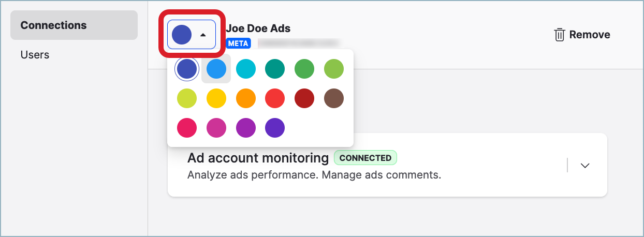
Task: Pick the light green color swatch
Action: [334, 68]
